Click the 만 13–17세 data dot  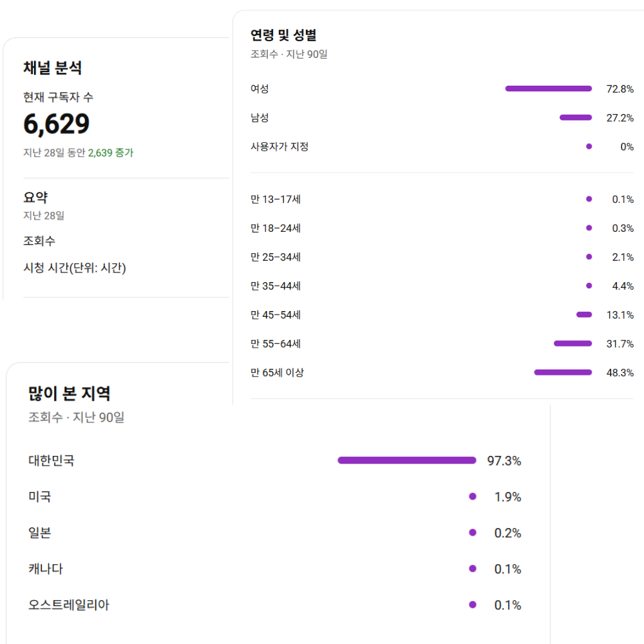[589, 199]
